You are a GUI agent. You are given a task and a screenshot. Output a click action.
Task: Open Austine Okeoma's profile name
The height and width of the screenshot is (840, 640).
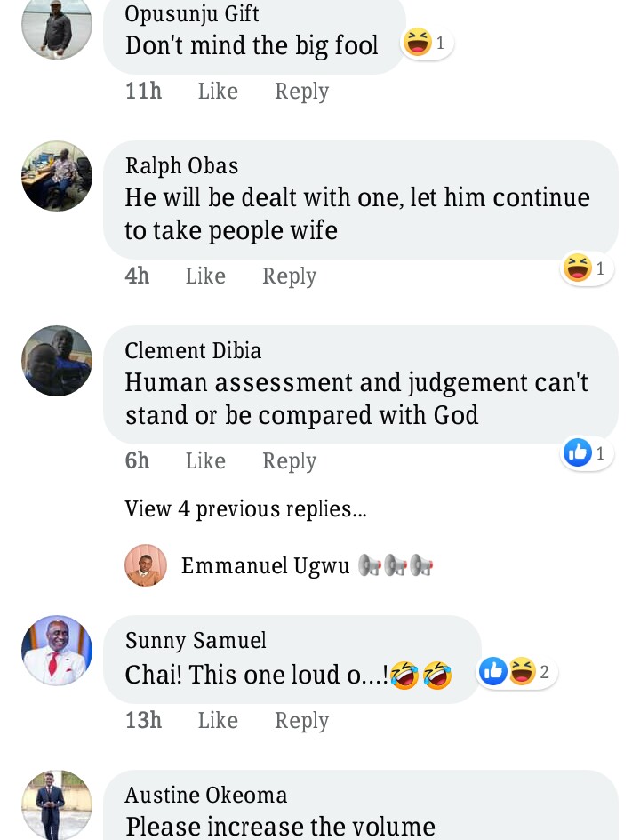click(206, 795)
